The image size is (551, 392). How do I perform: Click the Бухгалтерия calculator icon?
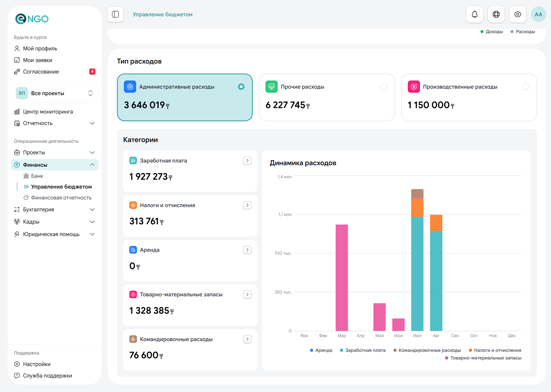point(17,210)
